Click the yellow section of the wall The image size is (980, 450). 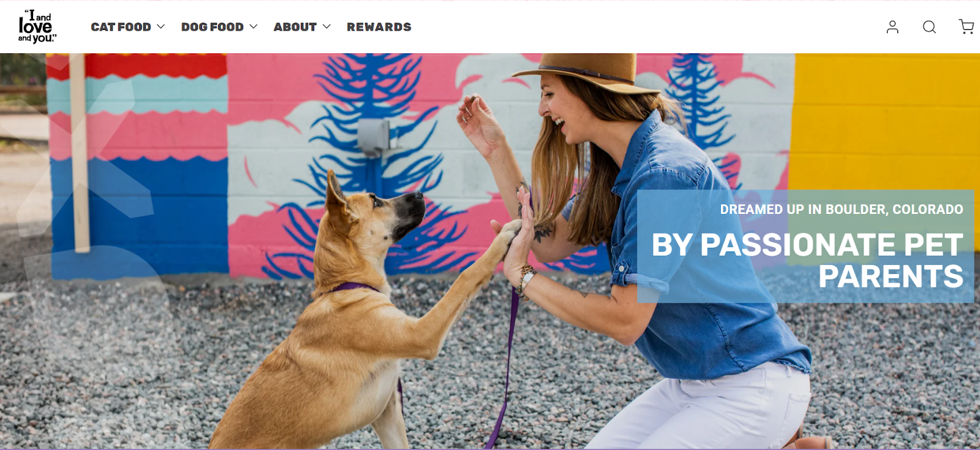pos(885,123)
